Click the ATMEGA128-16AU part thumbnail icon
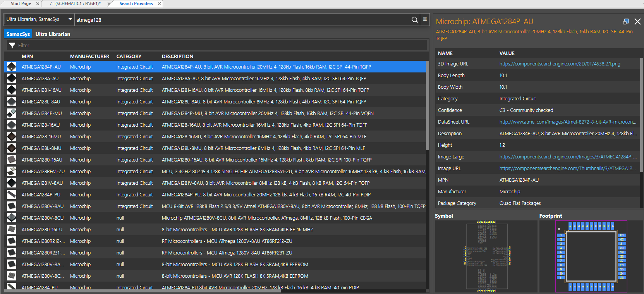The width and height of the screenshot is (644, 294). click(x=12, y=125)
